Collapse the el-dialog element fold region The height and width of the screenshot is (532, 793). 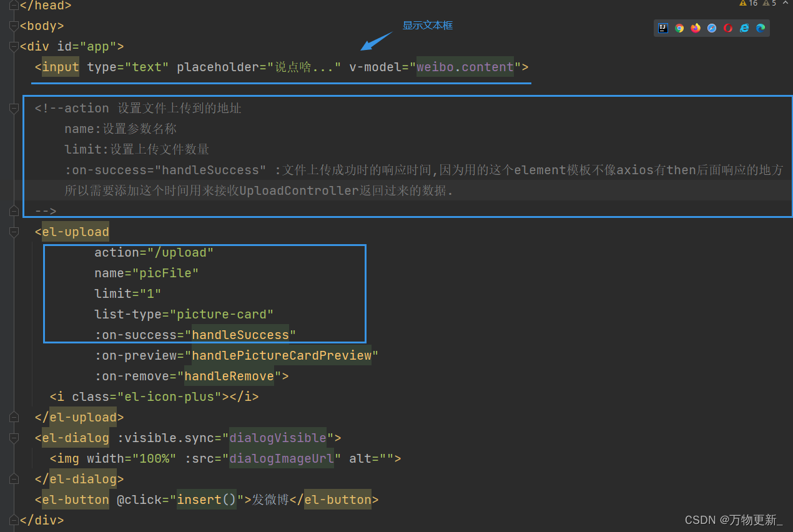[13, 438]
